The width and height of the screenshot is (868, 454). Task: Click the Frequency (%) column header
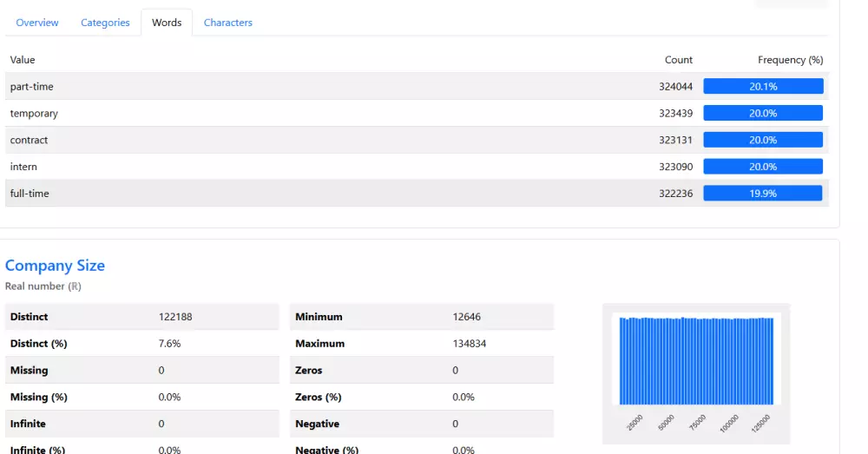point(791,60)
